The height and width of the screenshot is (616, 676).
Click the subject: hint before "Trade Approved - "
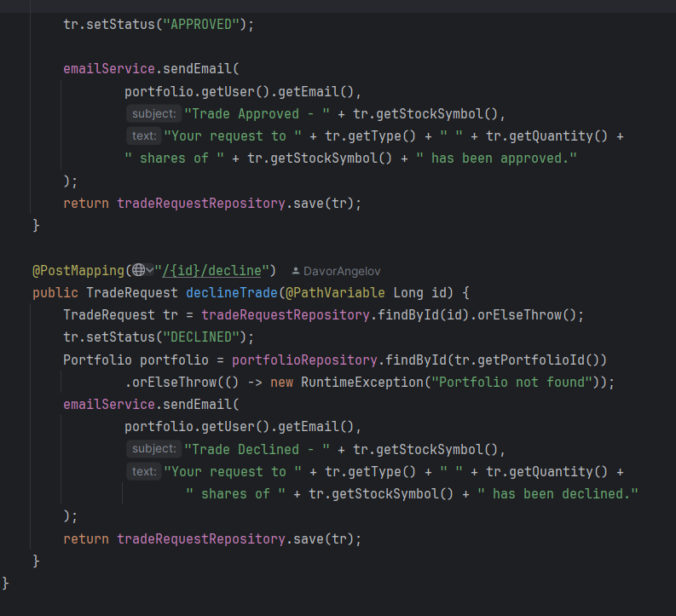153,114
